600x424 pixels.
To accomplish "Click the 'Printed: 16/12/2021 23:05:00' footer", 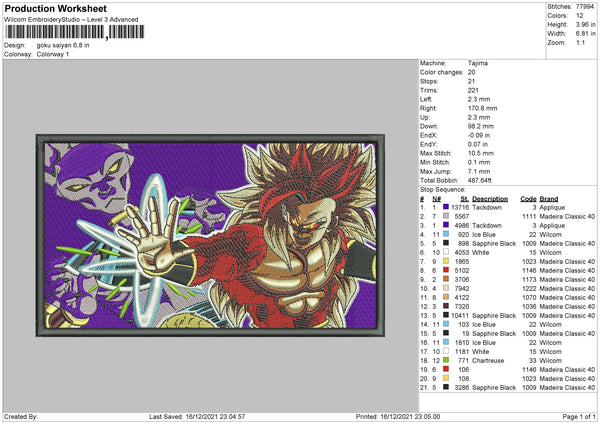I will click(398, 416).
